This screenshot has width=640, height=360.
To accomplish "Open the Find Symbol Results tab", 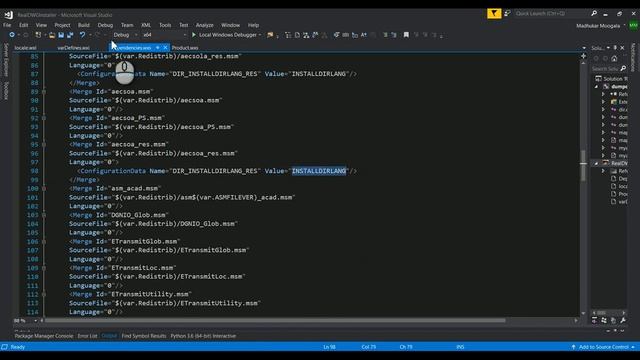I will (x=144, y=336).
